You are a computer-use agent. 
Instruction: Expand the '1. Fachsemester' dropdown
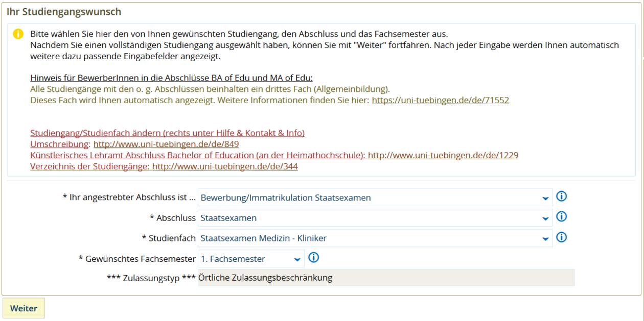[x=250, y=259]
